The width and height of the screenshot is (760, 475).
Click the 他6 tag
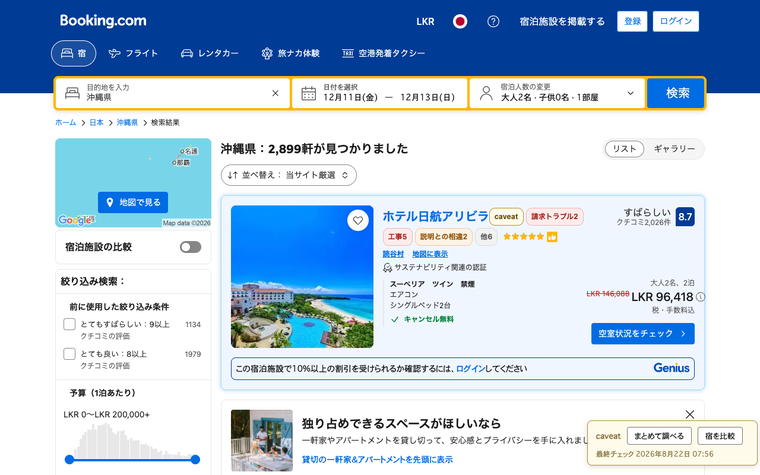[x=486, y=237]
